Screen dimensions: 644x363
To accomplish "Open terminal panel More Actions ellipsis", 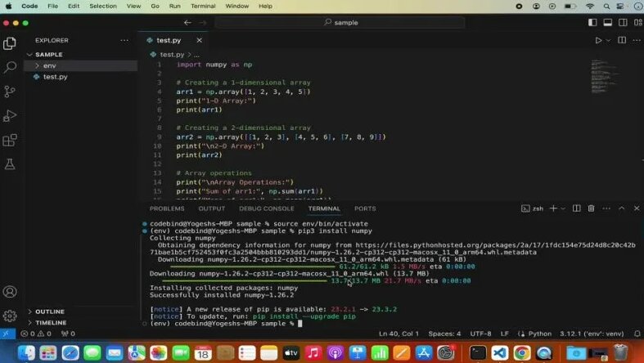I will [x=606, y=208].
